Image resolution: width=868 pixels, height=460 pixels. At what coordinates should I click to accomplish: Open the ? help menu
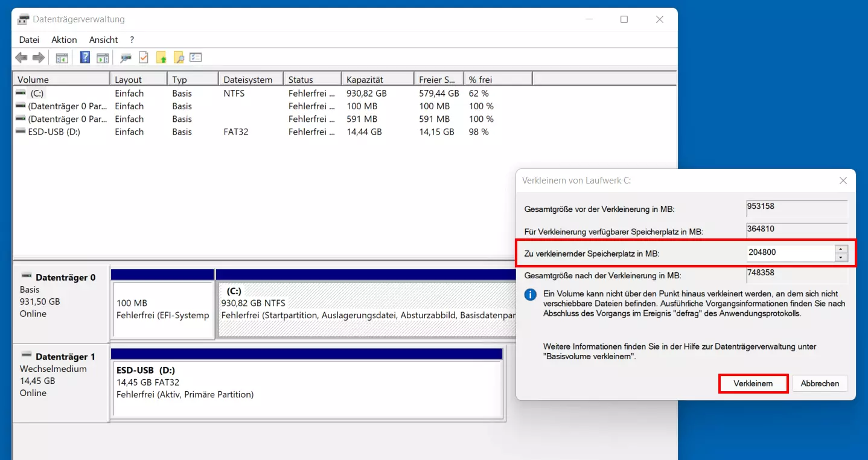pyautogui.click(x=132, y=40)
